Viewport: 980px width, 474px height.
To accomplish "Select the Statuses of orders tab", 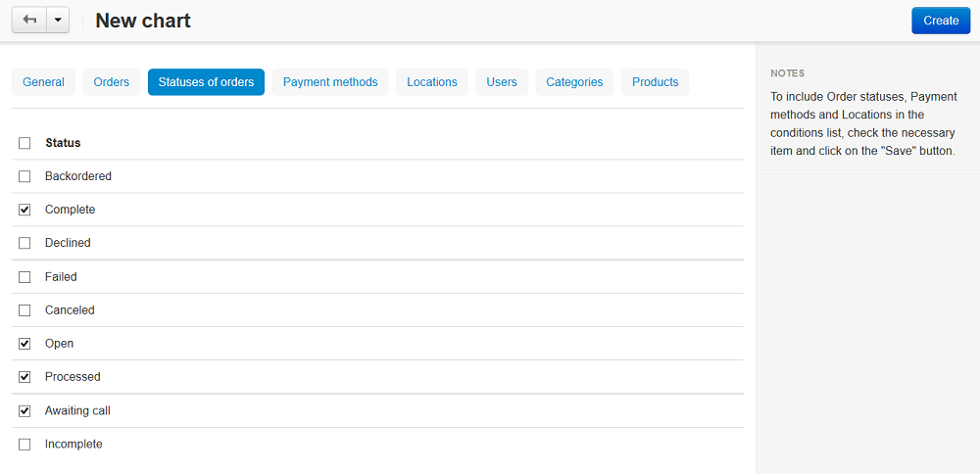I will [206, 82].
